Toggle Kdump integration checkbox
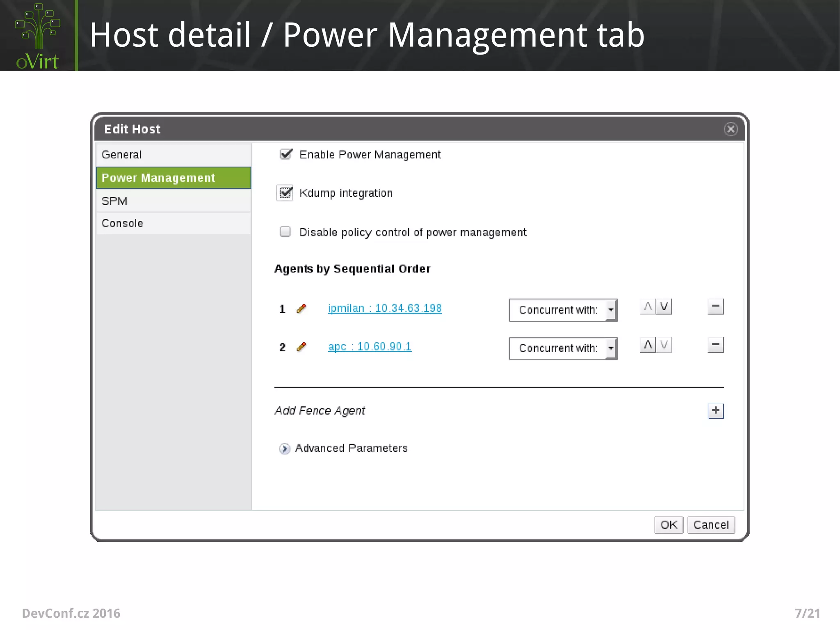This screenshot has height=630, width=840. pos(285,193)
